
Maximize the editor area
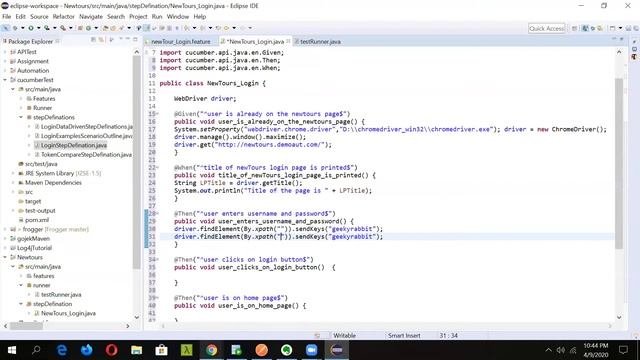point(622,39)
